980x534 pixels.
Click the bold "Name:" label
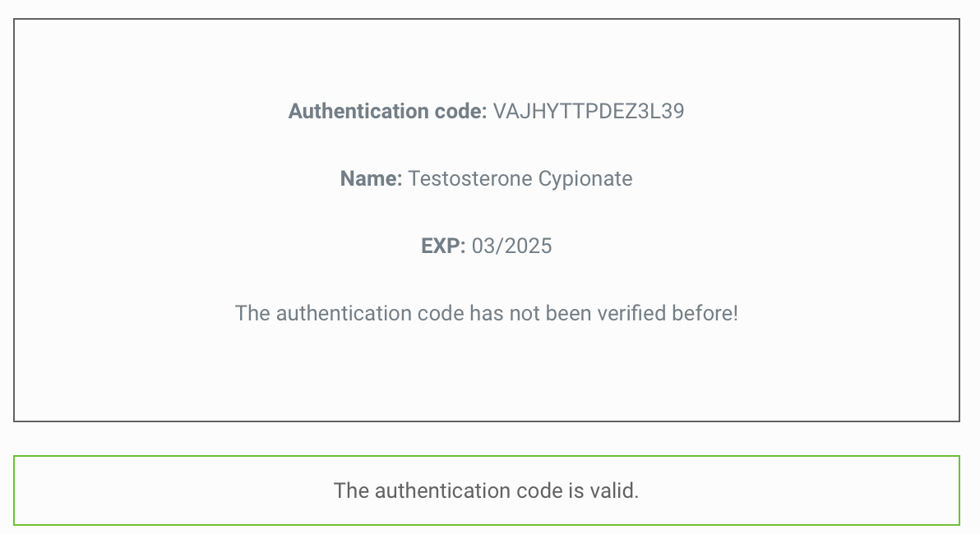[371, 179]
